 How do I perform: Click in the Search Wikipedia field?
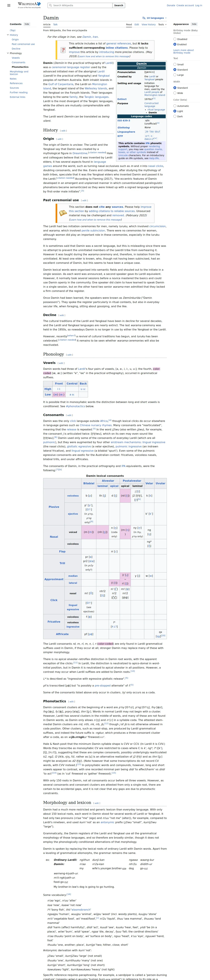80,5
